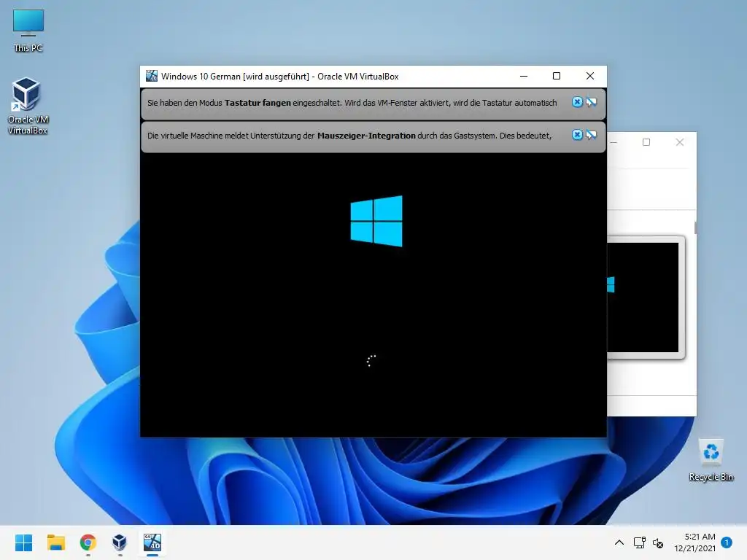Select the Oracle VM VirtualBox desktop shortcut

click(x=28, y=106)
